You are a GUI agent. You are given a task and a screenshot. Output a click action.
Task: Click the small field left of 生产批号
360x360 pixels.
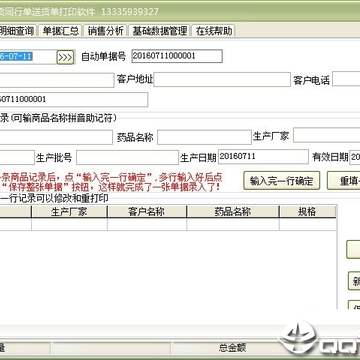(17, 157)
